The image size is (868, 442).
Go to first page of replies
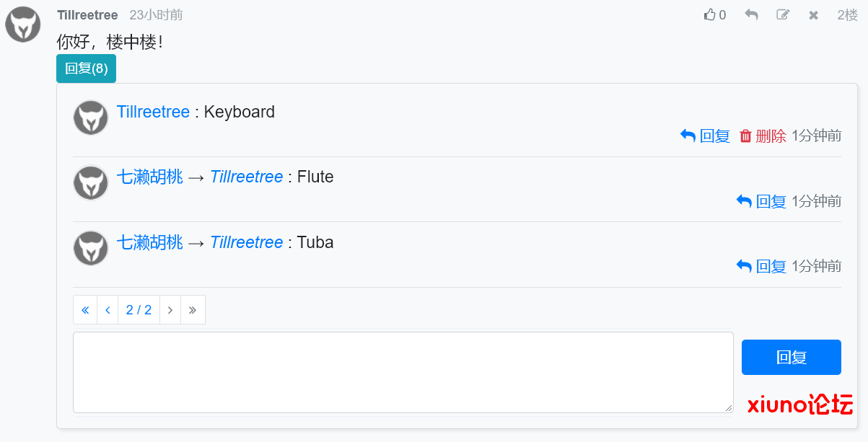point(85,310)
